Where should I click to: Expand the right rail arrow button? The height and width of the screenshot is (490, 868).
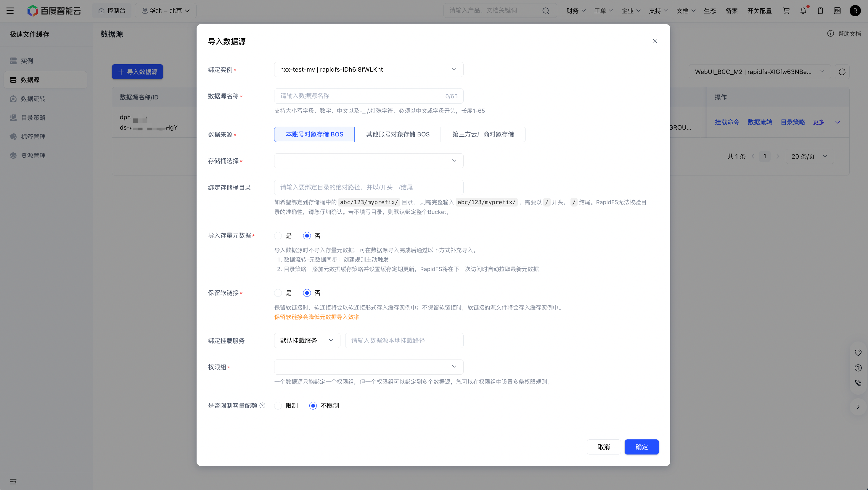pos(858,407)
